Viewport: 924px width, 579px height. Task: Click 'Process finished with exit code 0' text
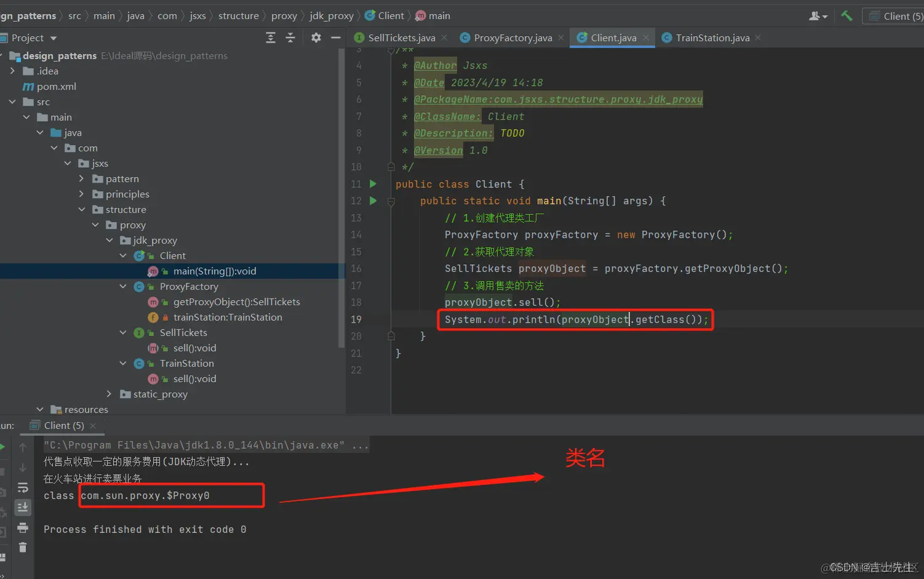[145, 530]
